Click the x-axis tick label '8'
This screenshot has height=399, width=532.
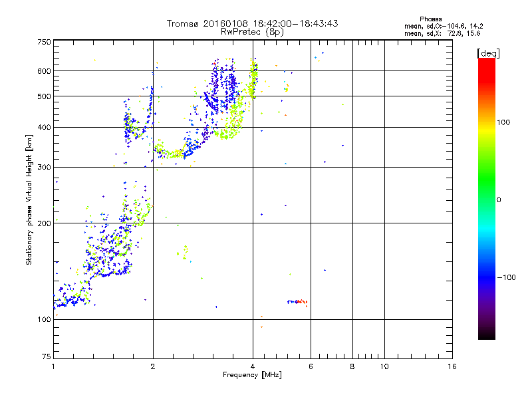click(x=352, y=366)
